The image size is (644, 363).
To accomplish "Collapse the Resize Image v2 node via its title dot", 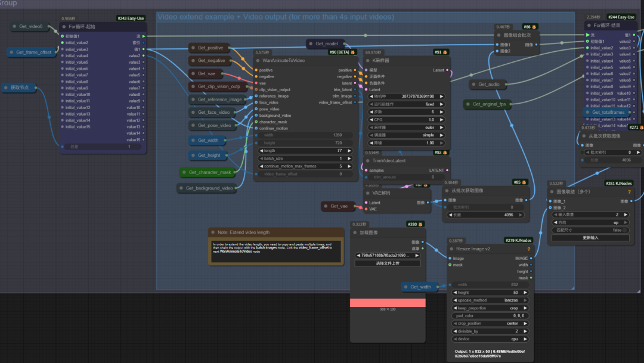I will click(x=452, y=249).
